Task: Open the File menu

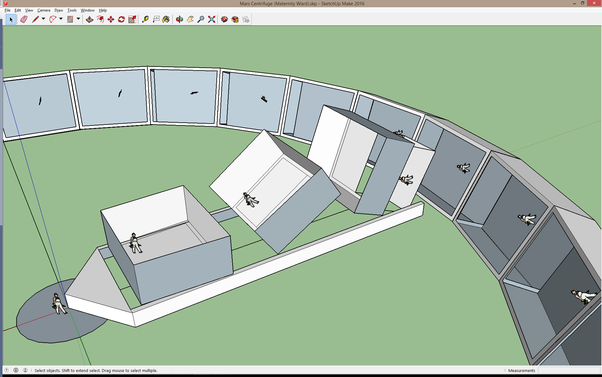Action: 7,10
